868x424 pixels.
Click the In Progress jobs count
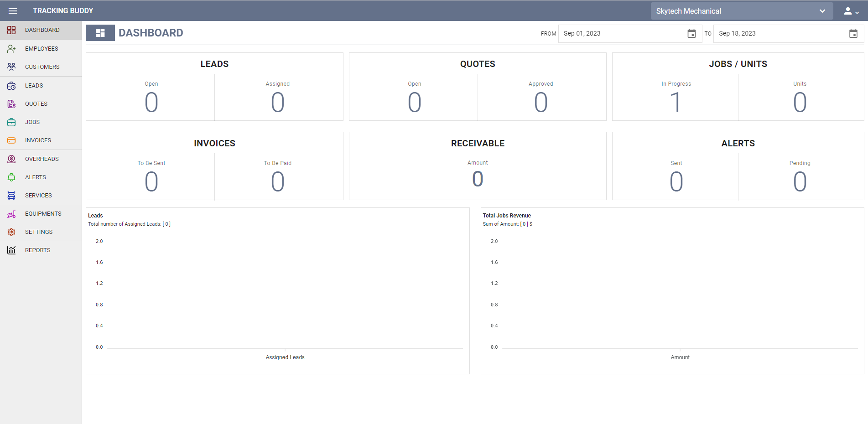click(x=676, y=102)
